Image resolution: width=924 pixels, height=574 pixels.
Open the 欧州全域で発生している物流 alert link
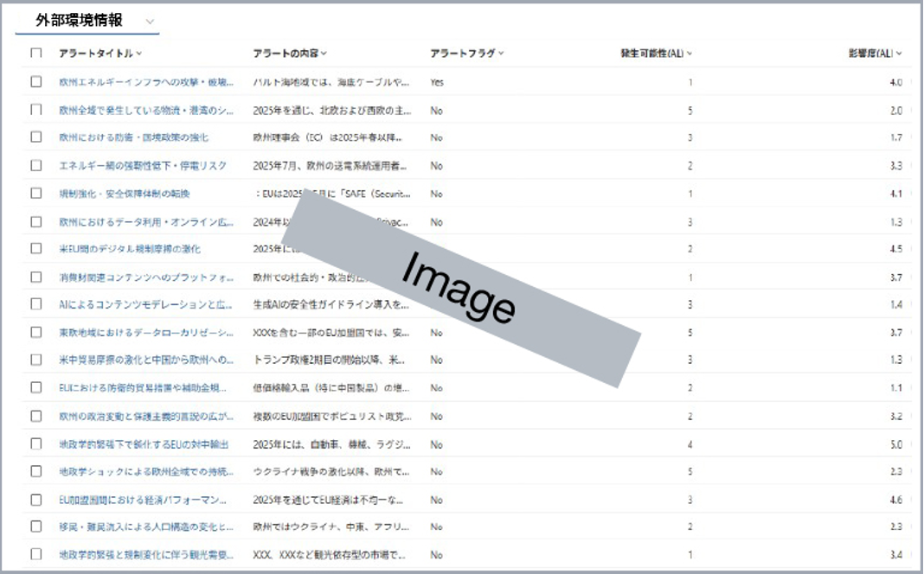(x=145, y=111)
